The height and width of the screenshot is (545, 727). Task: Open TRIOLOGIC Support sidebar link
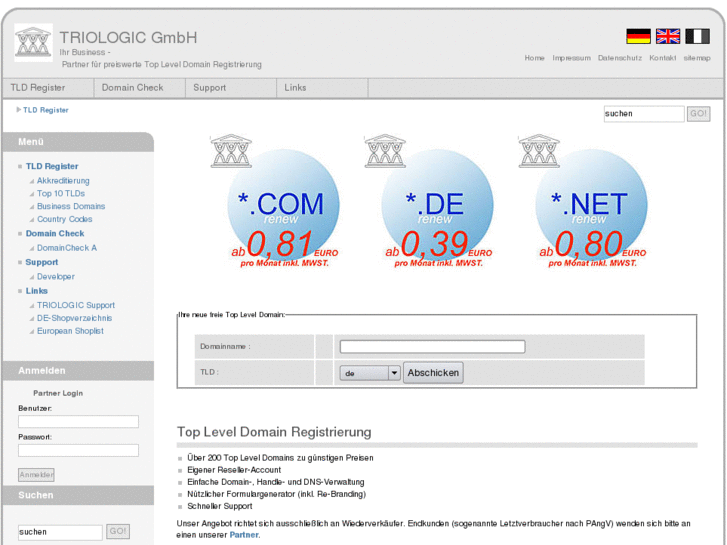(76, 305)
